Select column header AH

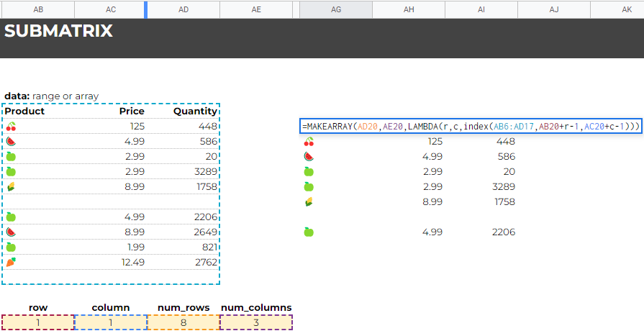409,9
